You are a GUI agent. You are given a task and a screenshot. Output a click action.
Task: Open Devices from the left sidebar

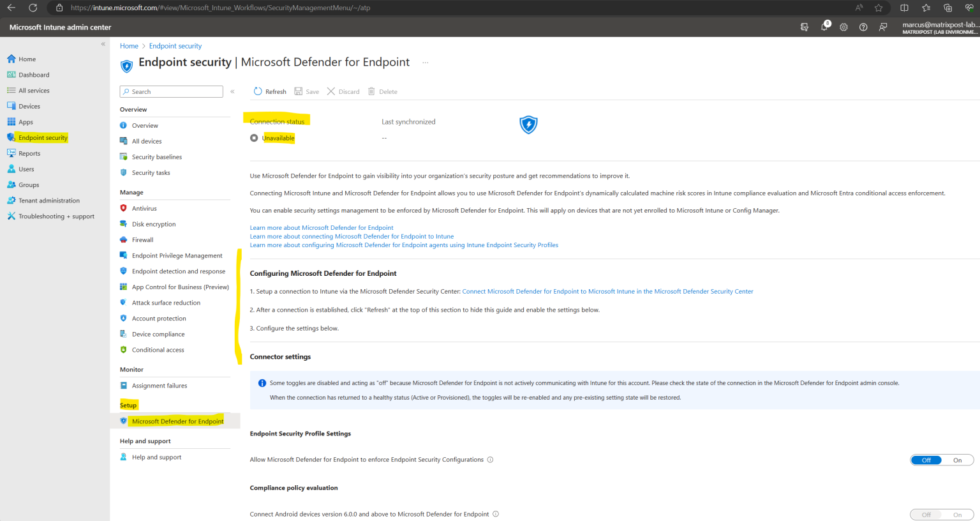[30, 106]
